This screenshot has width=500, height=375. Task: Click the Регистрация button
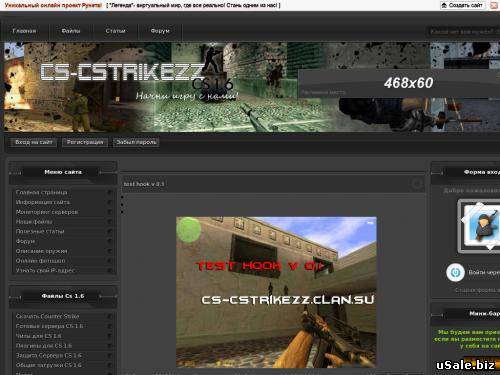pos(85,142)
